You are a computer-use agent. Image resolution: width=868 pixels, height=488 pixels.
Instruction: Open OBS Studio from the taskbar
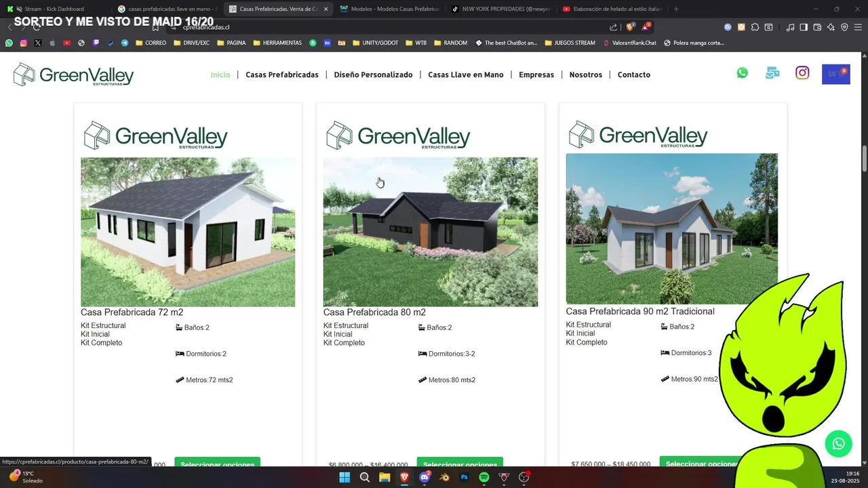[524, 477]
